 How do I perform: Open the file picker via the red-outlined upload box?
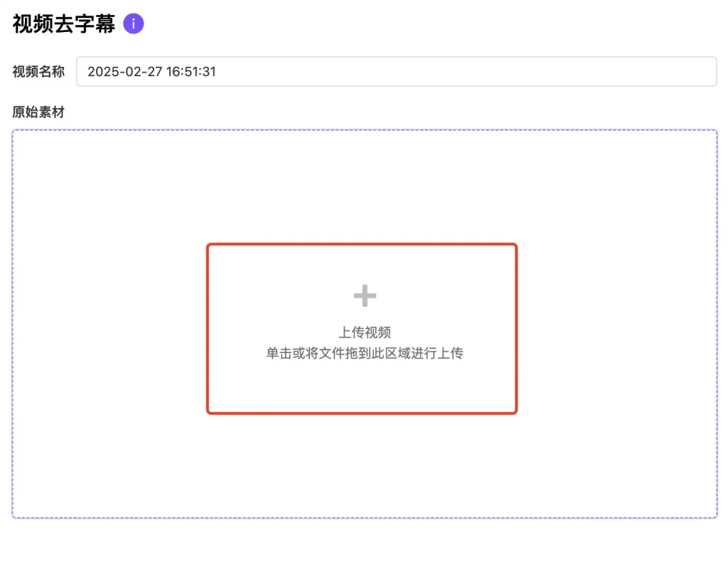pyautogui.click(x=362, y=328)
